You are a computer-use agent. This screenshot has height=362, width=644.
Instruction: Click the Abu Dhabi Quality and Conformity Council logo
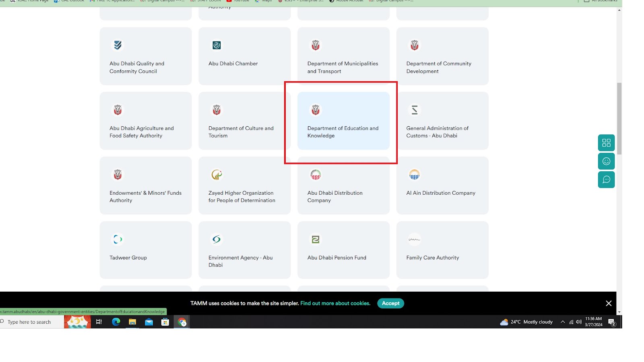click(118, 45)
